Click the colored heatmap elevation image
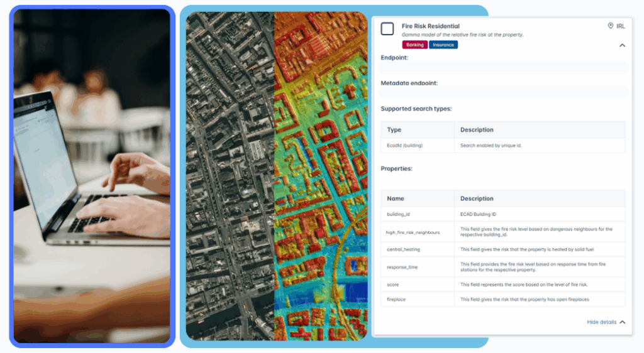Screen dimensions: 644x353 [321, 176]
